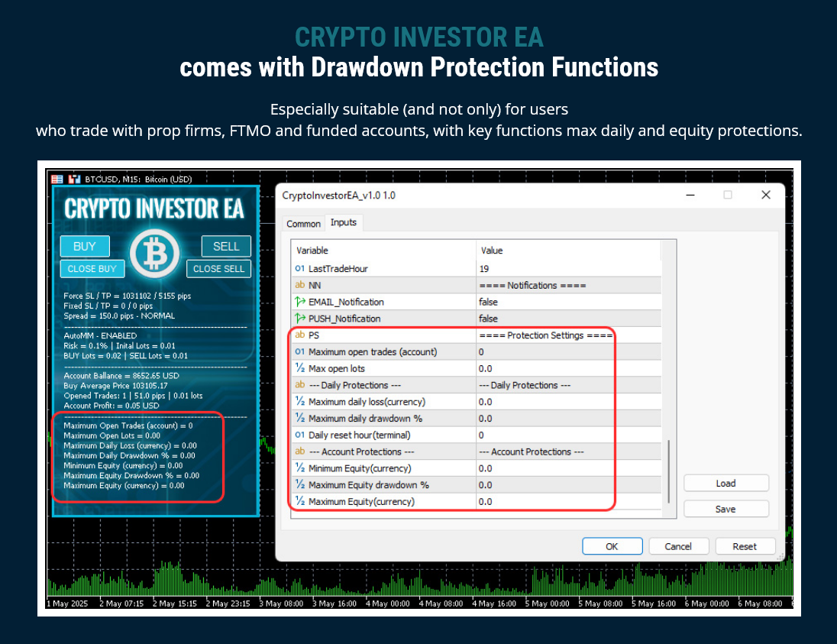The width and height of the screenshot is (837, 644).
Task: Select the PS Protection Settings value
Action: (545, 335)
